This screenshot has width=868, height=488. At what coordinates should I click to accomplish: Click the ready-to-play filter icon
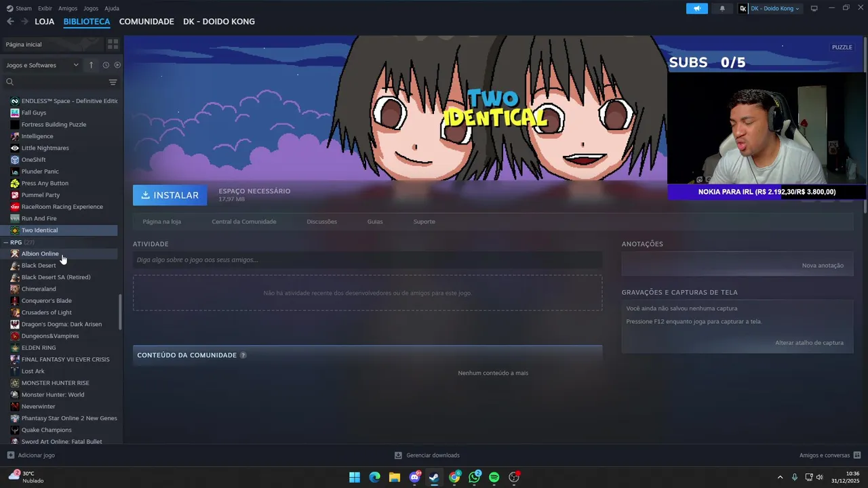[117, 65]
